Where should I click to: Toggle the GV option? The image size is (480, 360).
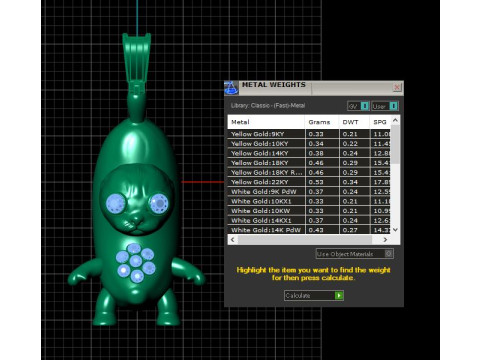tap(358, 106)
